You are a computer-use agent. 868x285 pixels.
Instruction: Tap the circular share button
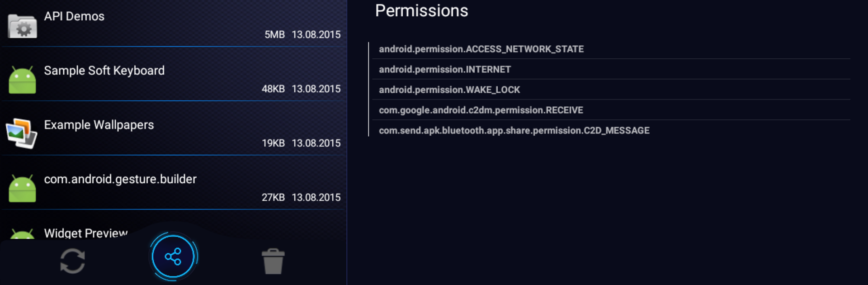(x=173, y=256)
